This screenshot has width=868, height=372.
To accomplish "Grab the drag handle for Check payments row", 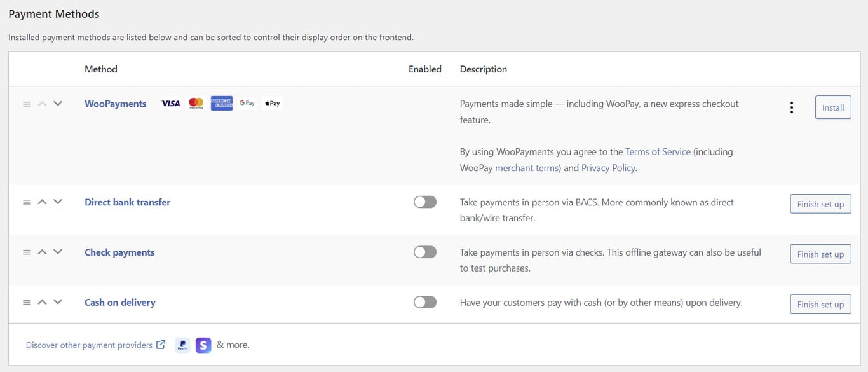I will [x=26, y=252].
